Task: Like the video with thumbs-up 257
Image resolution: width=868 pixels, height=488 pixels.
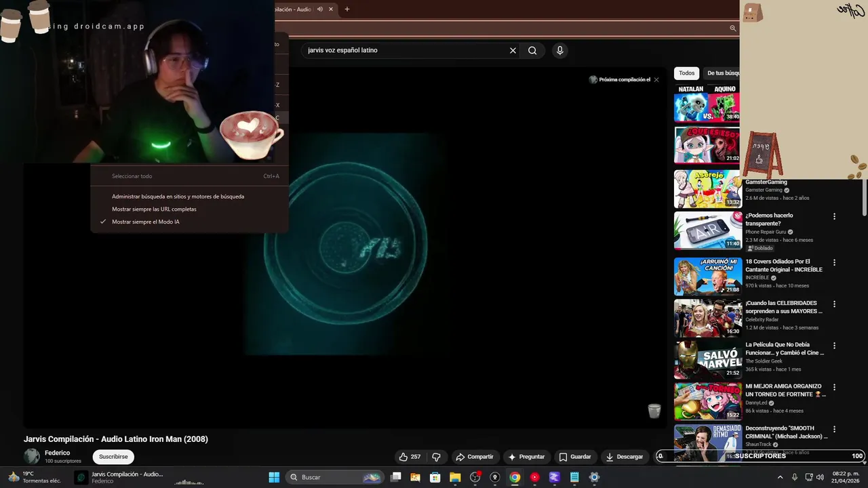Action: tap(410, 457)
